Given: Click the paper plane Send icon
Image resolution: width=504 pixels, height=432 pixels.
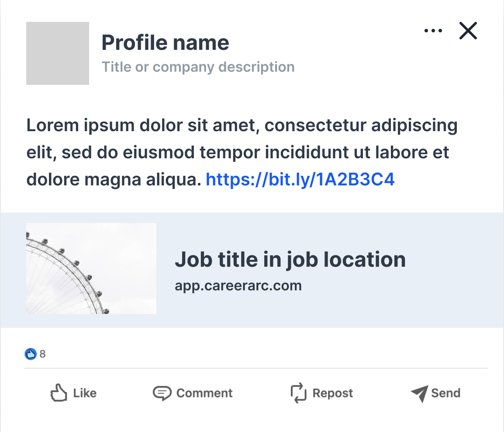Looking at the screenshot, I should click(419, 394).
